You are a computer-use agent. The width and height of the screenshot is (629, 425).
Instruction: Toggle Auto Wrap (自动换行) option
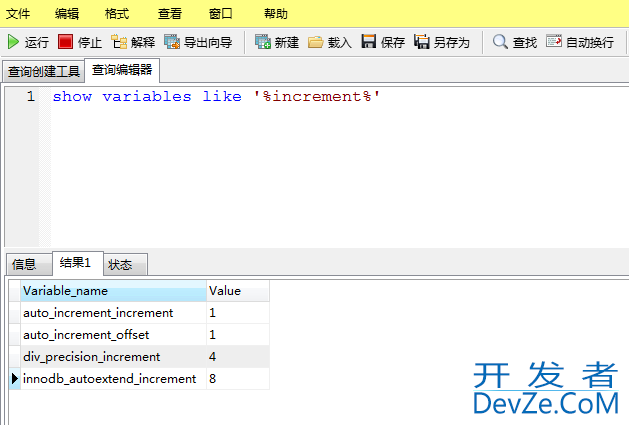point(554,42)
